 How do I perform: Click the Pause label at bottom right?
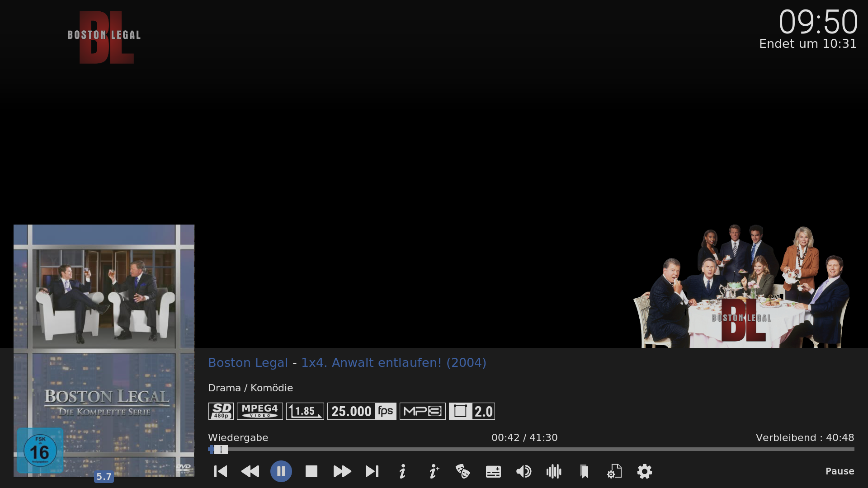[840, 471]
